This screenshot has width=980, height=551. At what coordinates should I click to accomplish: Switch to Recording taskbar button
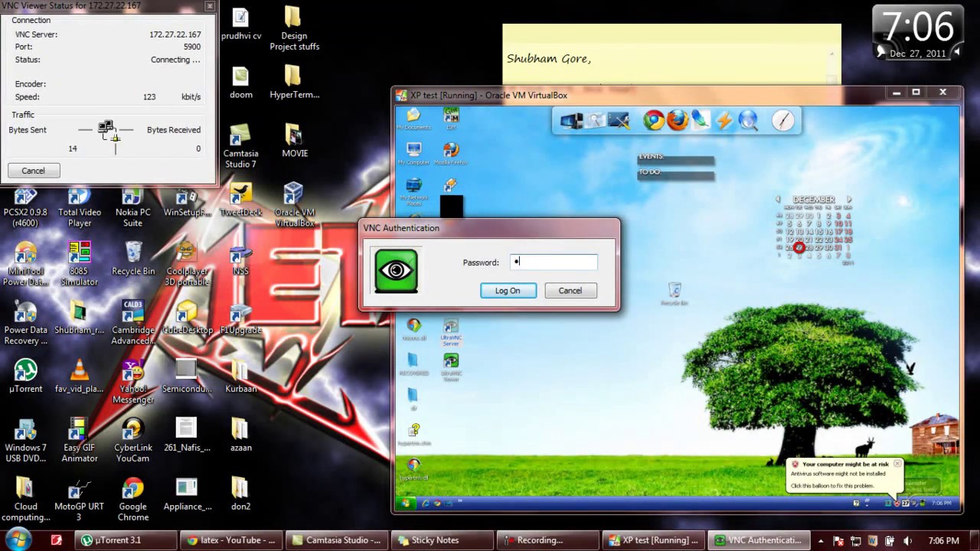pyautogui.click(x=547, y=540)
